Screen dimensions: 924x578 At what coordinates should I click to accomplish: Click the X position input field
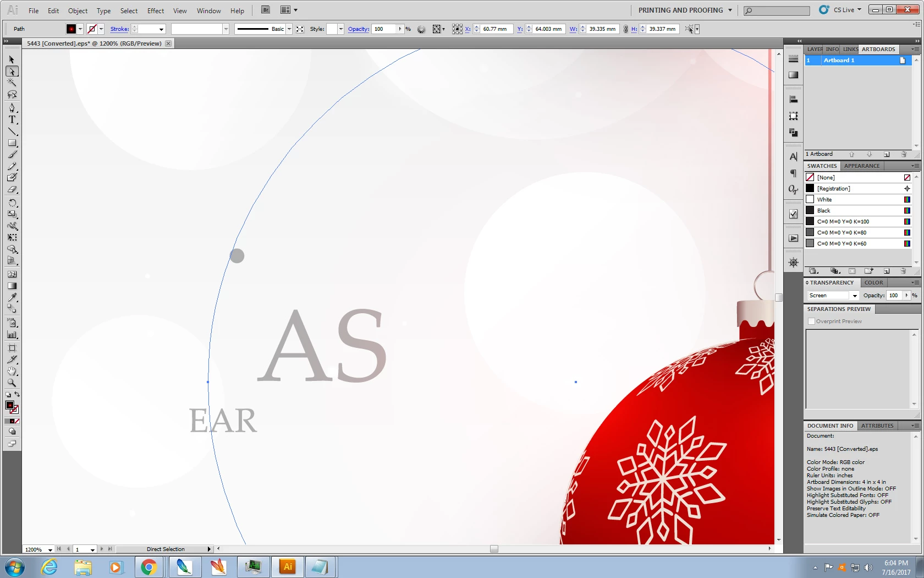coord(497,29)
